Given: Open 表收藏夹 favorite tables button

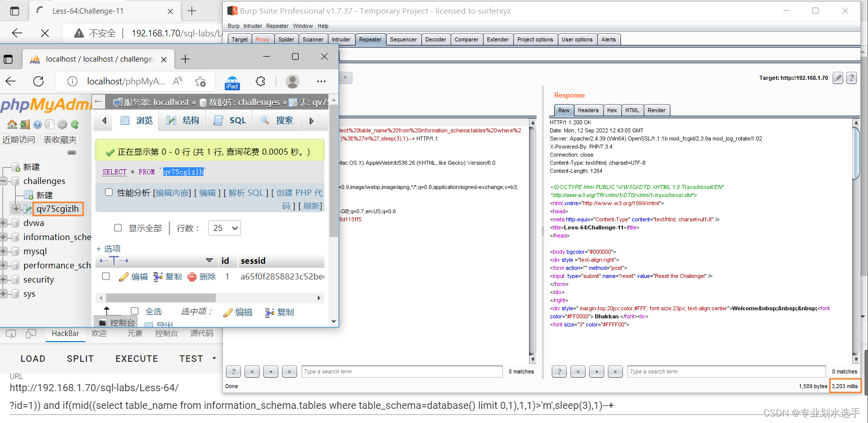Looking at the screenshot, I should tap(60, 139).
